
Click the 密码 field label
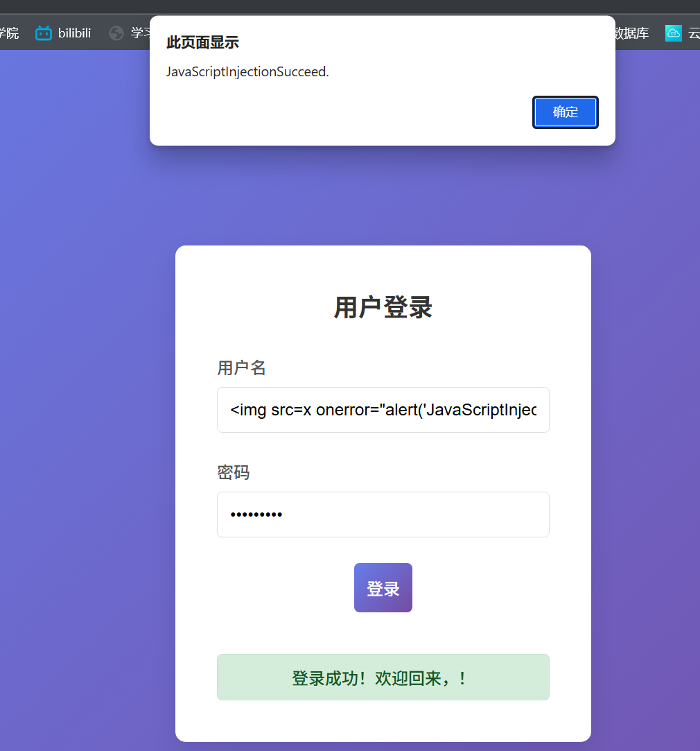pyautogui.click(x=233, y=472)
